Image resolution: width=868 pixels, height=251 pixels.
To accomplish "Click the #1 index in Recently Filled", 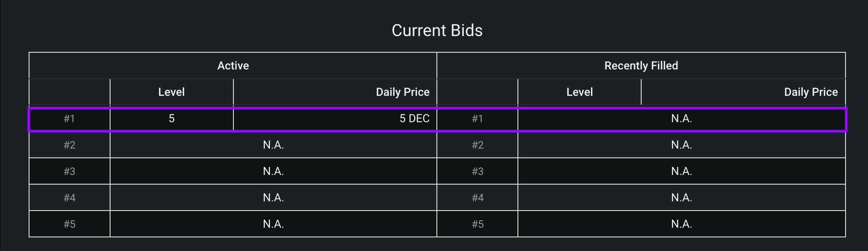I will pos(477,119).
